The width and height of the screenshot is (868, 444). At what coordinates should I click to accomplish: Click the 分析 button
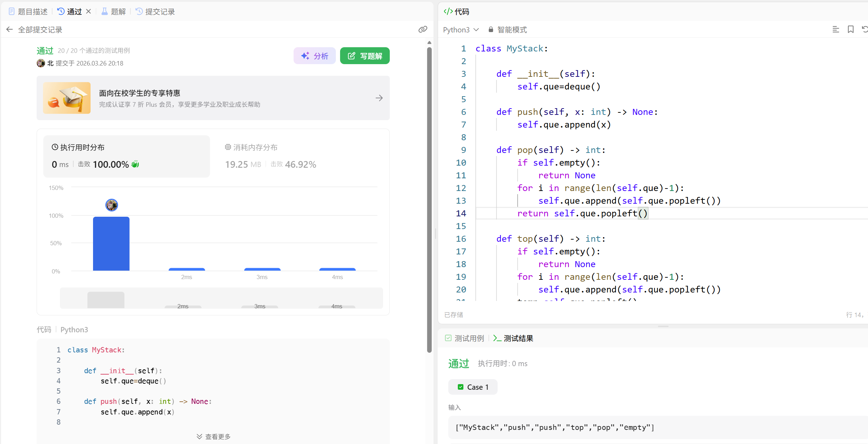tap(314, 56)
